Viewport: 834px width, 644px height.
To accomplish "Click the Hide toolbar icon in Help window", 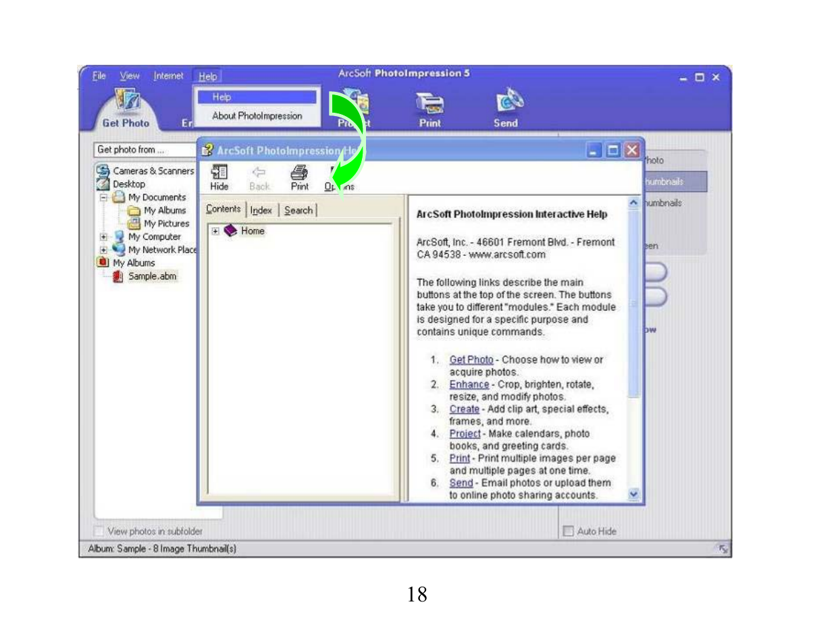I will pyautogui.click(x=219, y=172).
